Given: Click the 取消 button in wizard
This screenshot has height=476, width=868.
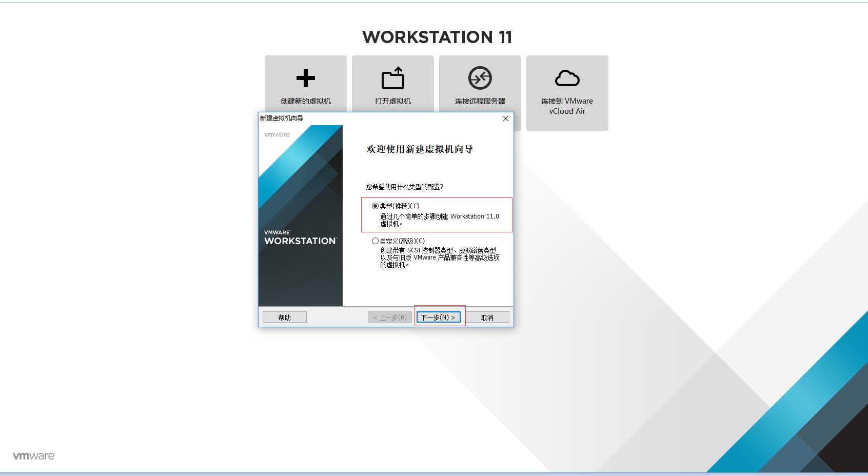Looking at the screenshot, I should pyautogui.click(x=487, y=318).
